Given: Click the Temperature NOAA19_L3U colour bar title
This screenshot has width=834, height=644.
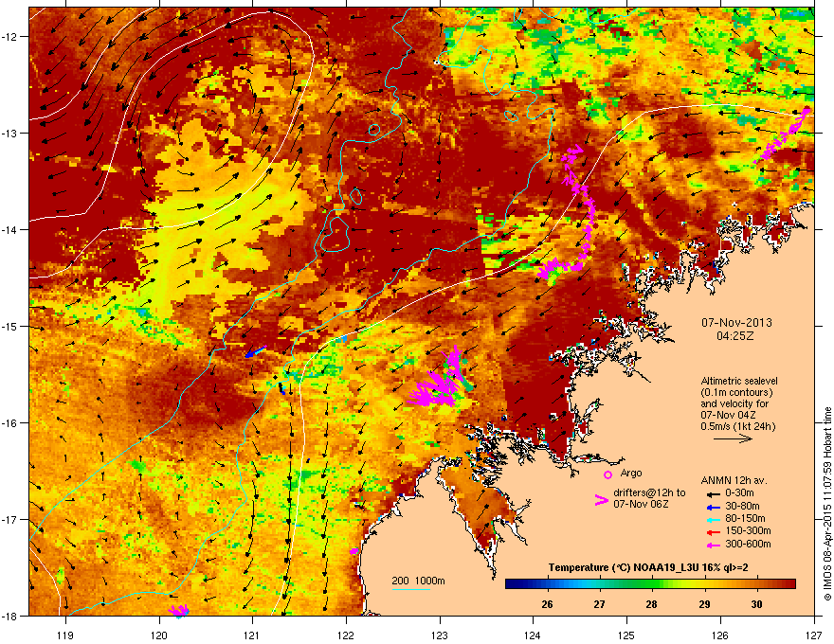Looking at the screenshot, I should (648, 568).
